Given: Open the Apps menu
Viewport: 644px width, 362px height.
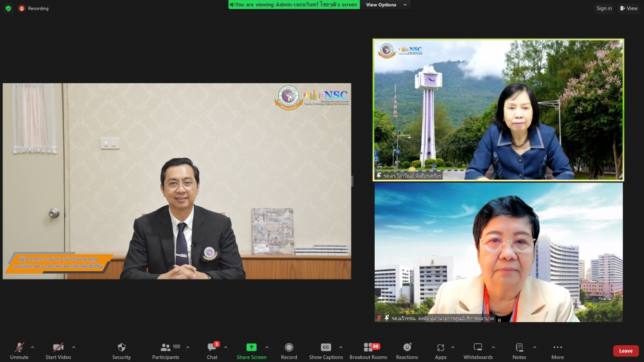Looking at the screenshot, I should point(440,348).
